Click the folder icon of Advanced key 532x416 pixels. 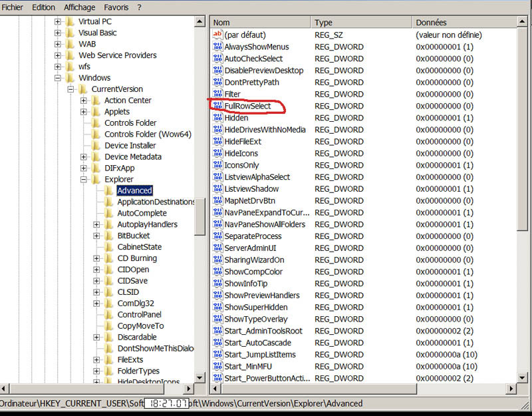pos(108,190)
